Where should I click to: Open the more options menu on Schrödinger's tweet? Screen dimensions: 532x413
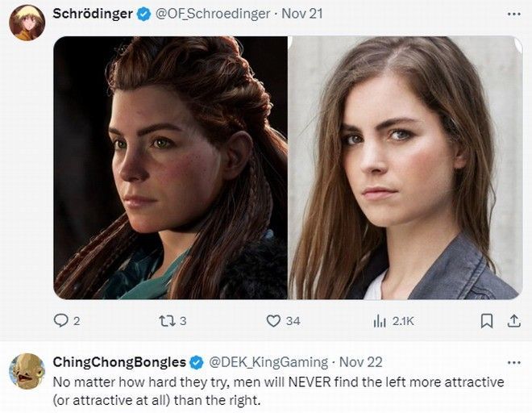513,14
